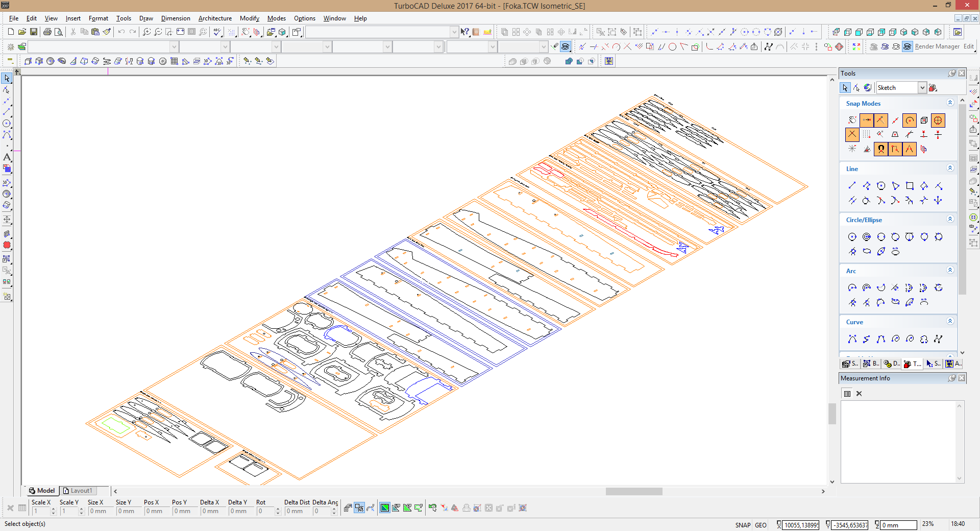This screenshot has height=531, width=980.
Task: Click the Zoom In magnifier icon
Action: [x=146, y=32]
